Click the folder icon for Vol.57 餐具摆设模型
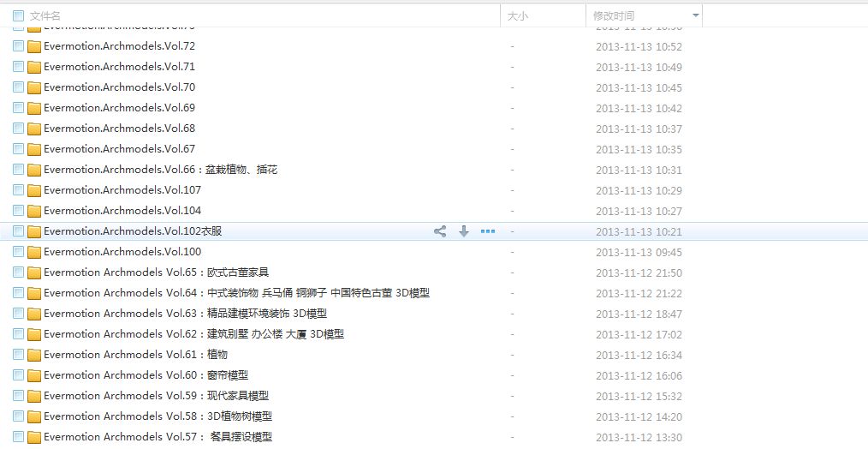The height and width of the screenshot is (449, 868). 34,437
